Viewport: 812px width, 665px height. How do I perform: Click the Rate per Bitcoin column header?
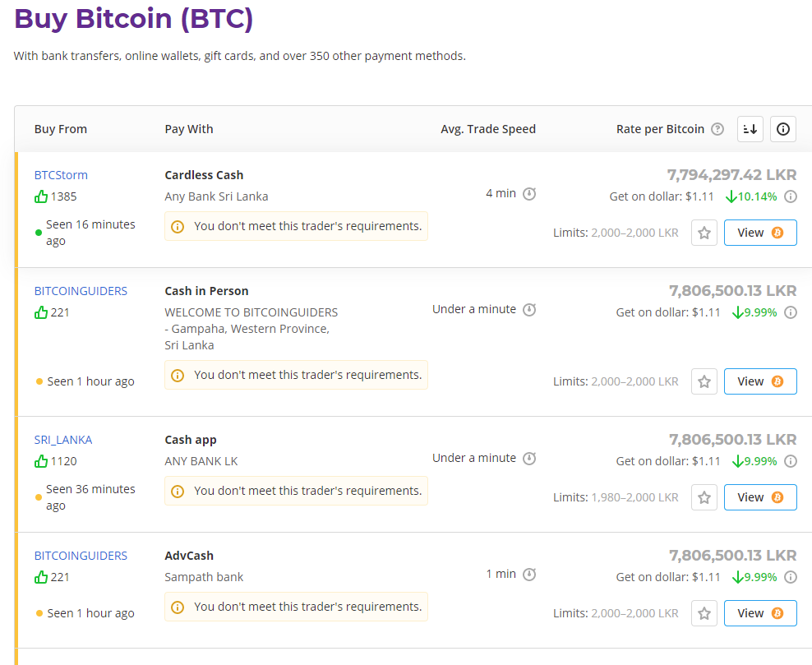660,129
